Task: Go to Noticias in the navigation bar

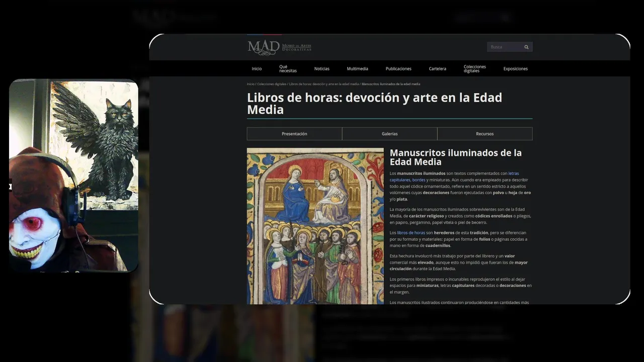Action: [x=321, y=69]
